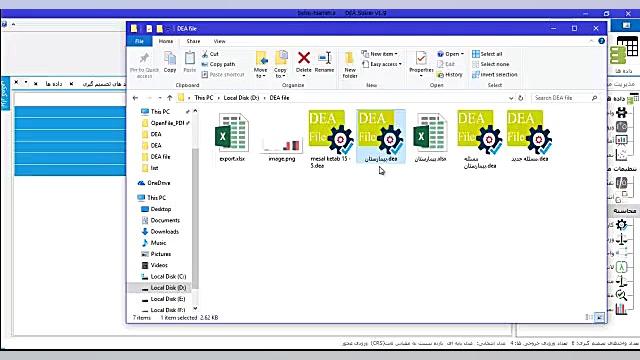Screen dimensions: 640x360
Task: Open the Share ribbon tab
Action: click(193, 41)
